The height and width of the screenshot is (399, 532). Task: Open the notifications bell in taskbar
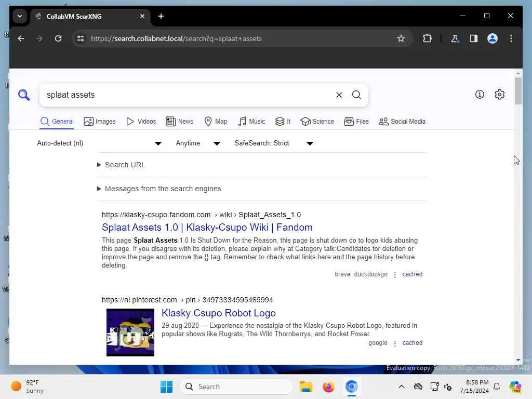pyautogui.click(x=497, y=387)
